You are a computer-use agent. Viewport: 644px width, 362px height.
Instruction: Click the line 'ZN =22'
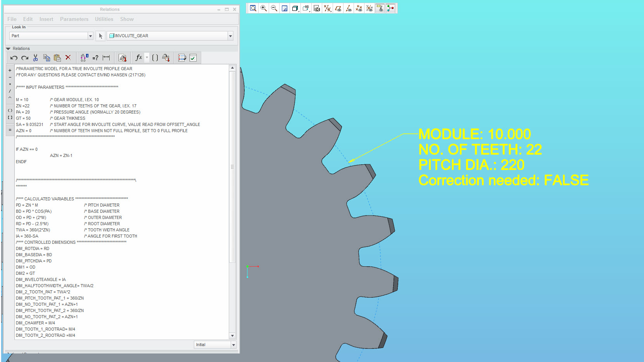point(22,106)
